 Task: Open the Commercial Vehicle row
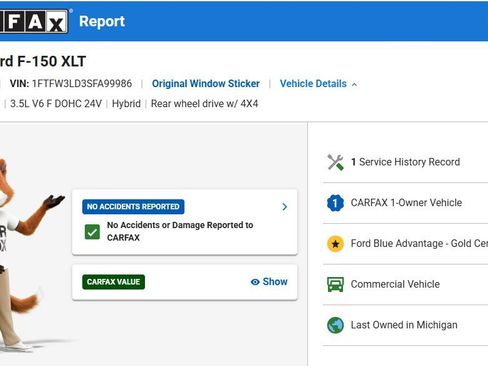[x=405, y=284]
